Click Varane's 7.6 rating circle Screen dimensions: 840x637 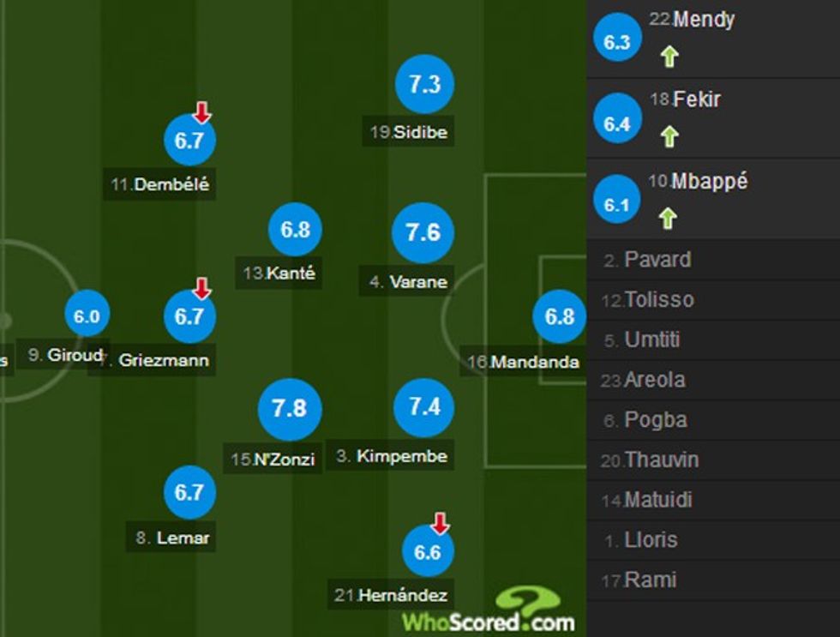coord(423,232)
